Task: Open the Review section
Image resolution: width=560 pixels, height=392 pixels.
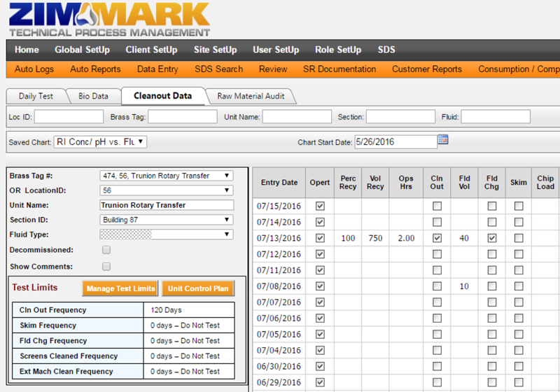Action: (x=273, y=69)
